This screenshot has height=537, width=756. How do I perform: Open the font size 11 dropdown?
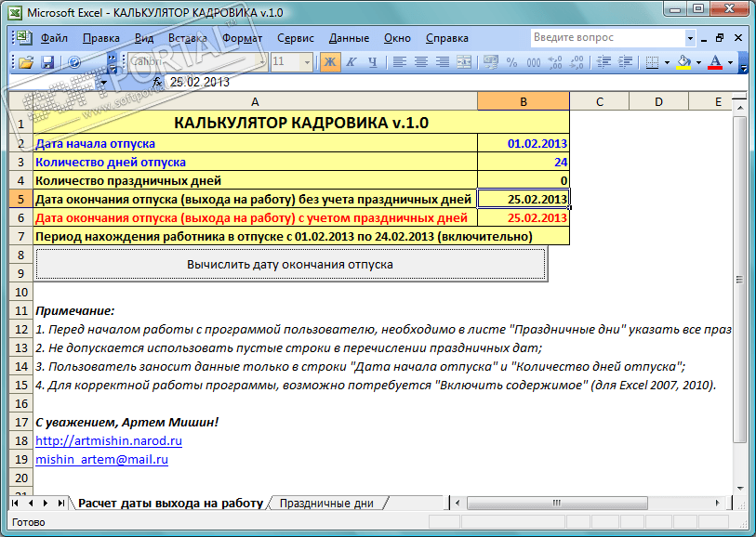306,62
